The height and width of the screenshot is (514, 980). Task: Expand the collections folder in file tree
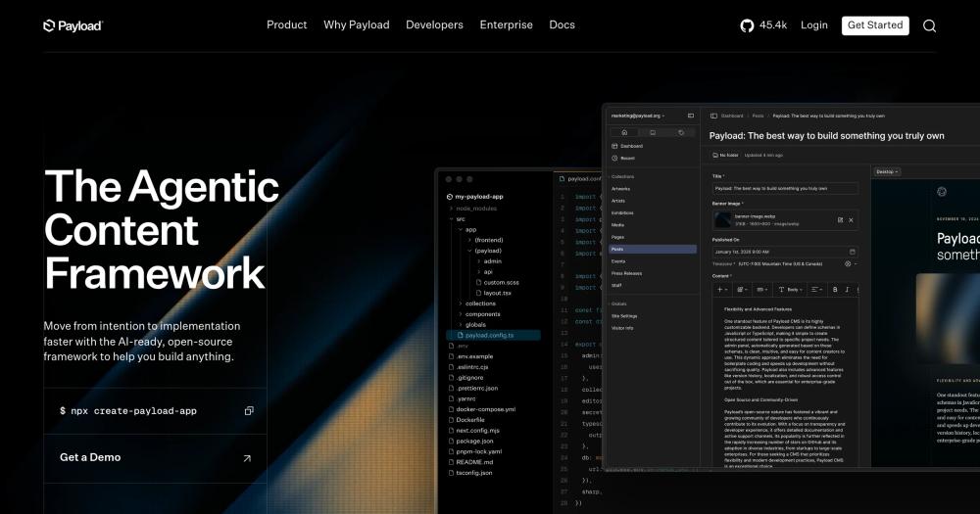coord(477,304)
